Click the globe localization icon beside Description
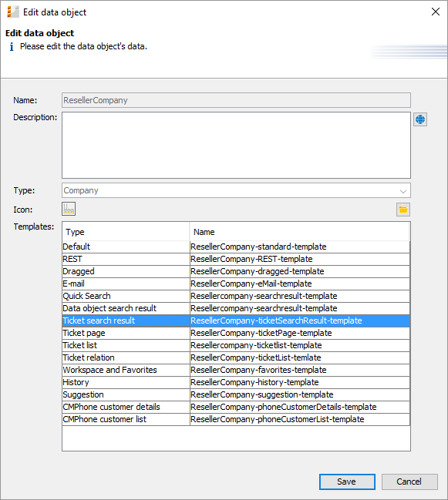The image size is (448, 500). [x=420, y=119]
